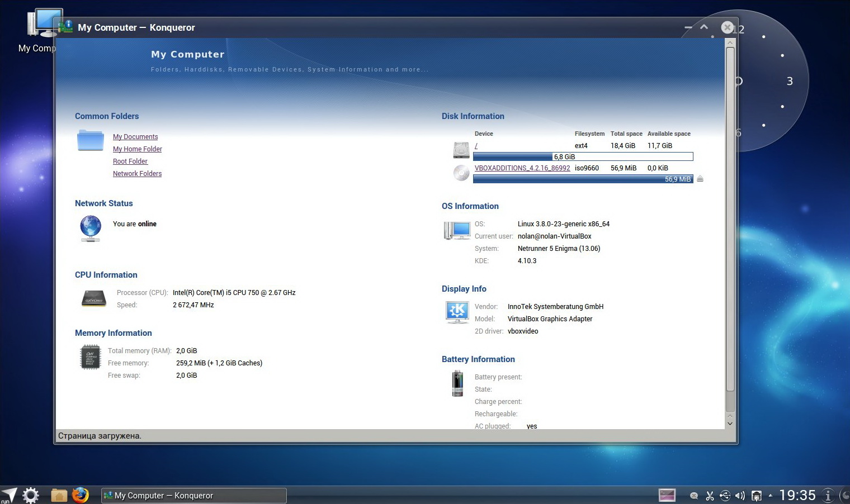Open the desktop pager widget

667,495
